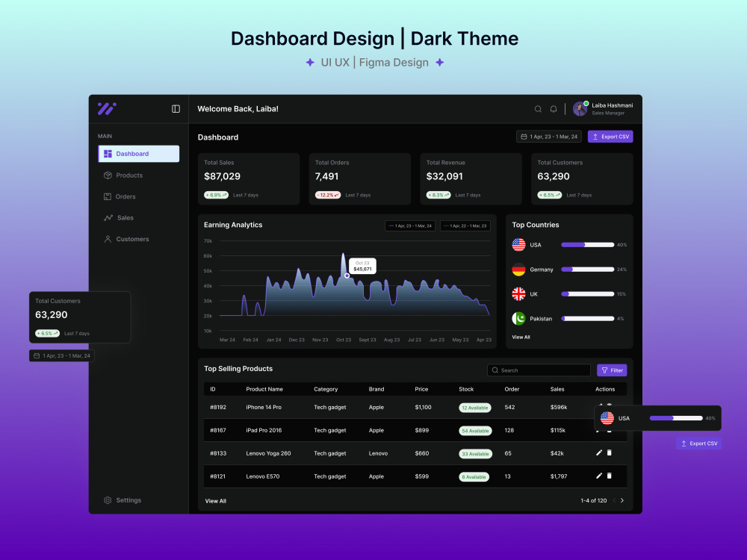Open the Customers section
The image size is (747, 560).
pos(126,239)
